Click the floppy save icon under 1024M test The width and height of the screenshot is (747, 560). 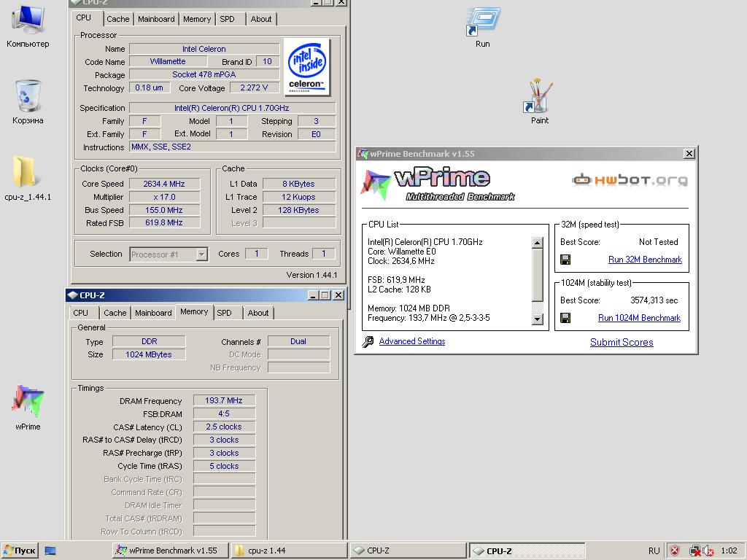[x=565, y=318]
